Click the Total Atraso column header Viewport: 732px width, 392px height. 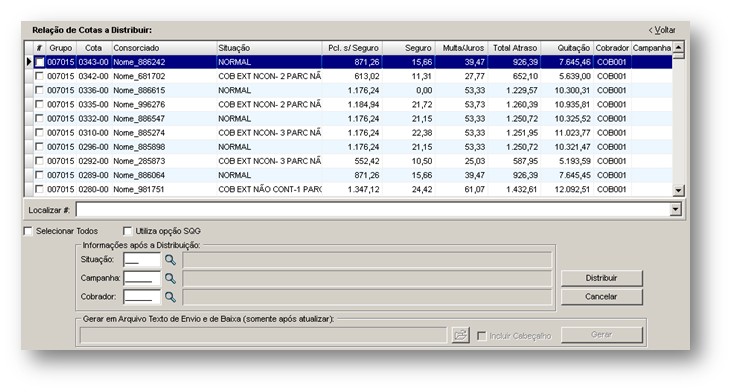click(514, 48)
